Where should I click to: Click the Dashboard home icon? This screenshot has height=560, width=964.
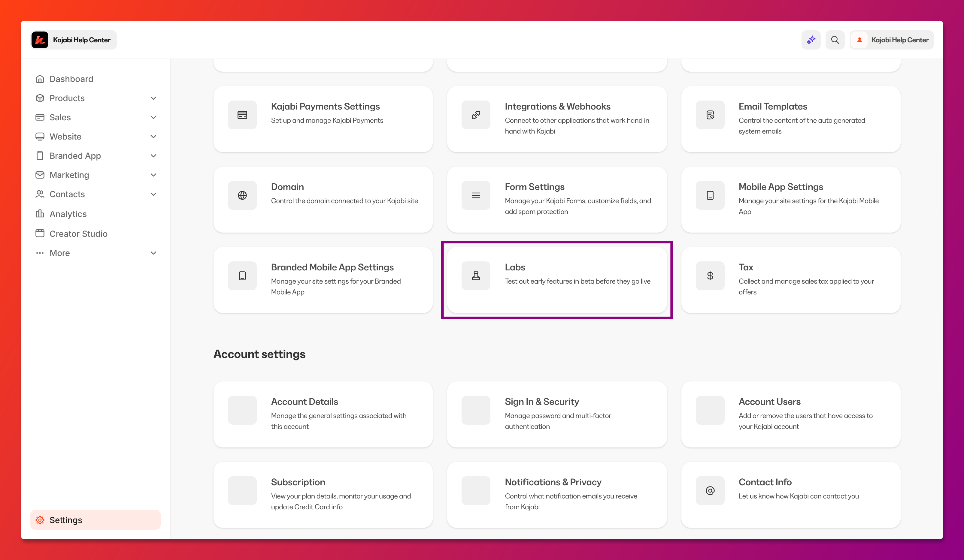40,79
